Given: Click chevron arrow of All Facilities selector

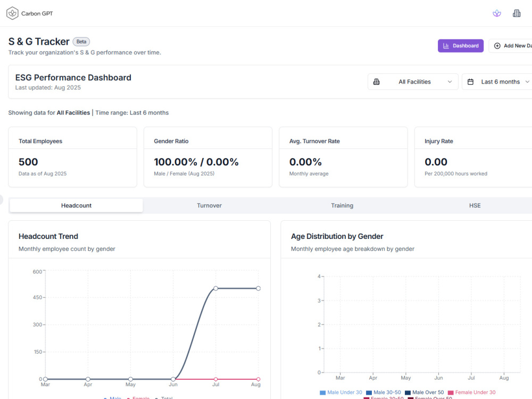Looking at the screenshot, I should point(450,82).
